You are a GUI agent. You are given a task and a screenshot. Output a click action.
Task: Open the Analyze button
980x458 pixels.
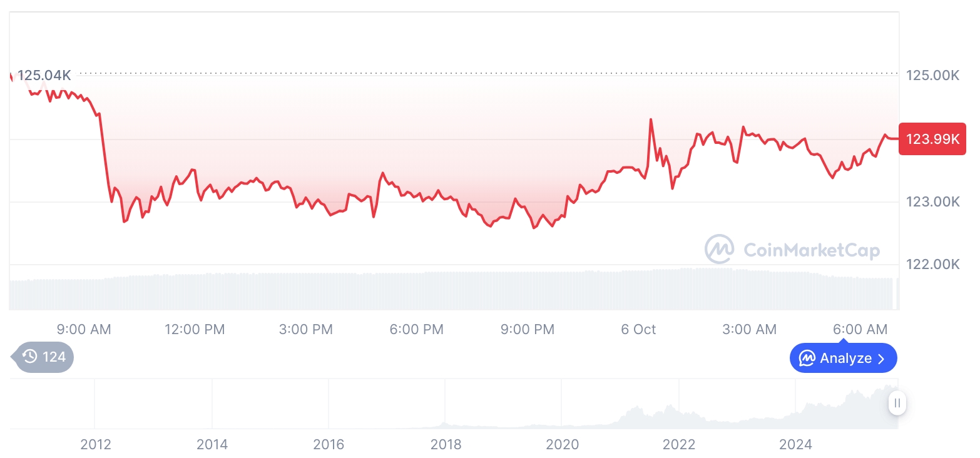[844, 359]
